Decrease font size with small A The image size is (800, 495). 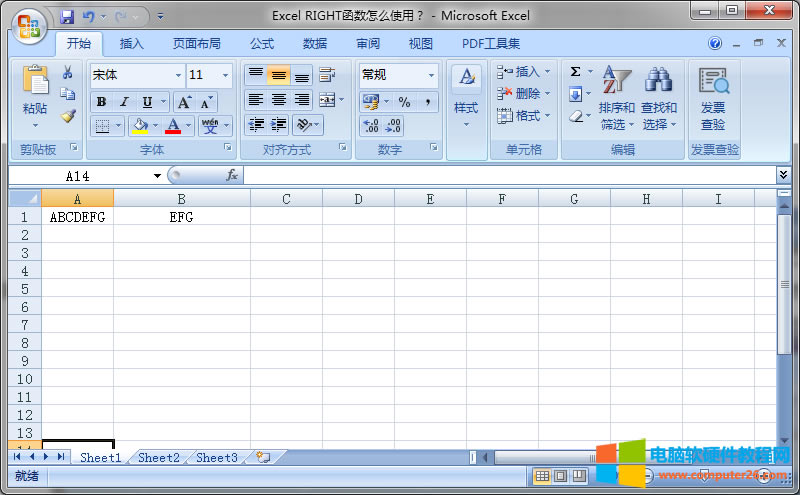click(206, 102)
